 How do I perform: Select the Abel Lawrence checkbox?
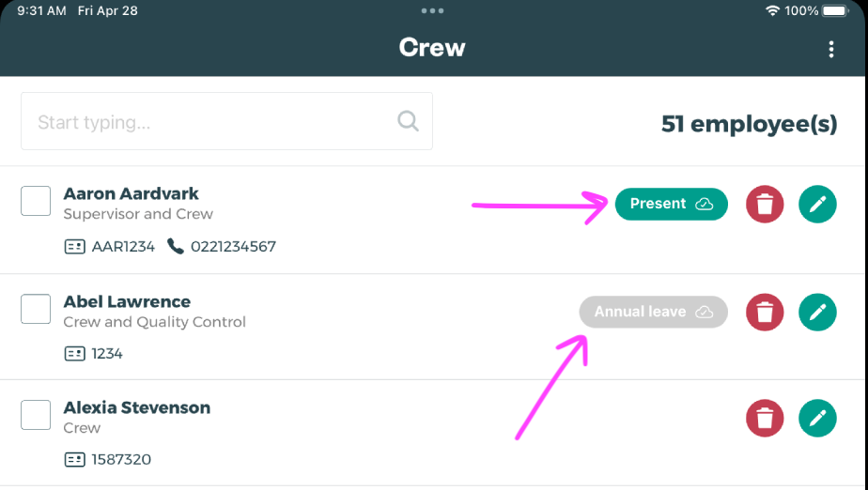[36, 309]
